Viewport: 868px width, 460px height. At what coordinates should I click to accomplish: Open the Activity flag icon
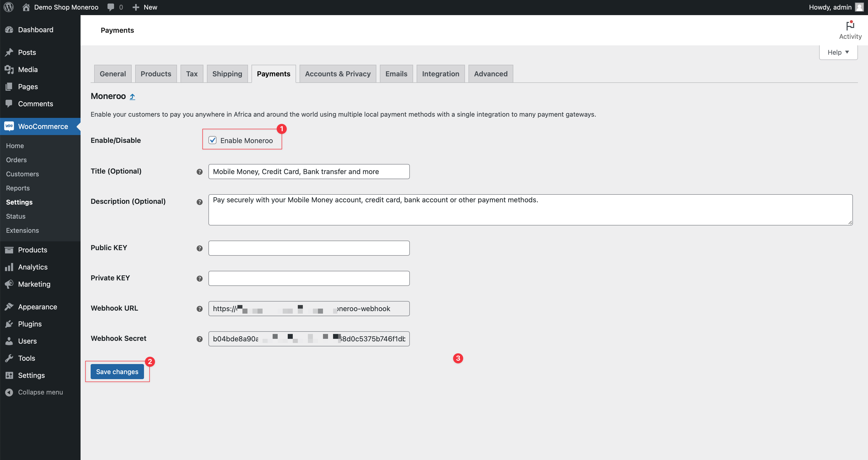click(x=850, y=26)
